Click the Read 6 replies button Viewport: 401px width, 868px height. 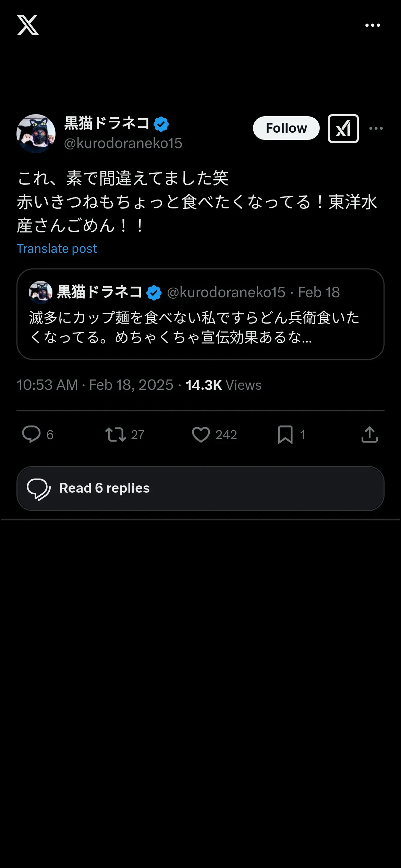click(200, 488)
